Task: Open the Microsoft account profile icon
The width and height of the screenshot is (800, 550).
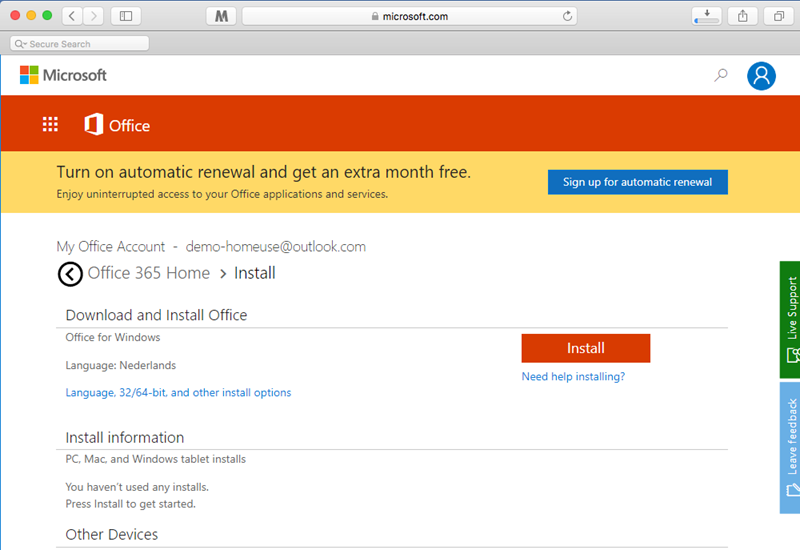Action: pos(761,76)
